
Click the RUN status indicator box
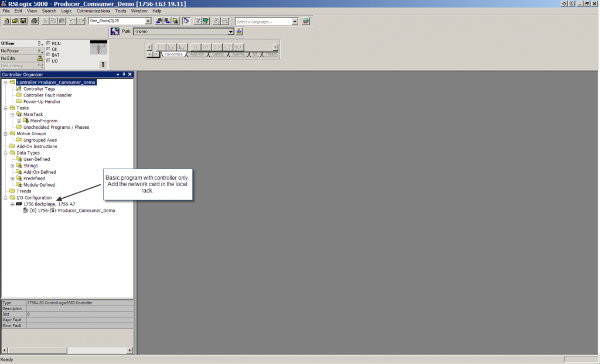pyautogui.click(x=48, y=43)
